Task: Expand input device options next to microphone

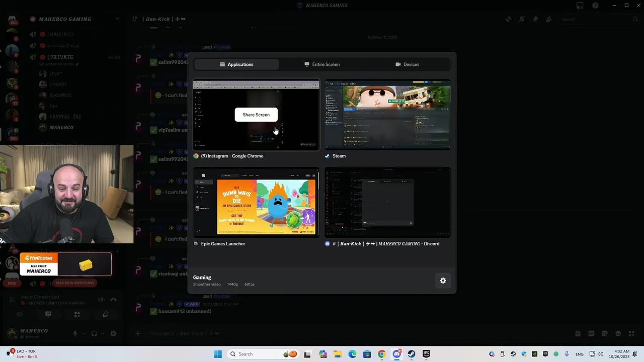Action: 84,333
